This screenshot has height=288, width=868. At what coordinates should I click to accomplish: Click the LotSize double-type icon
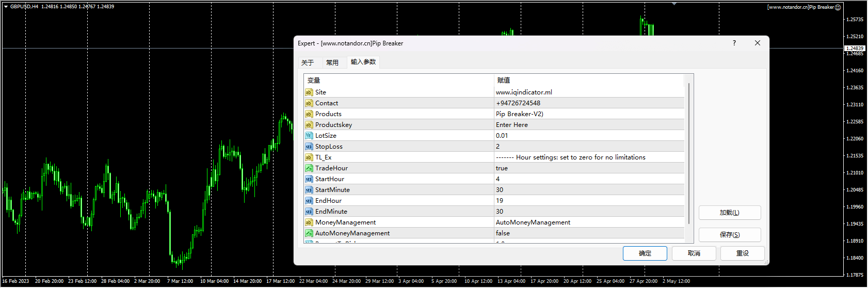pyautogui.click(x=309, y=136)
